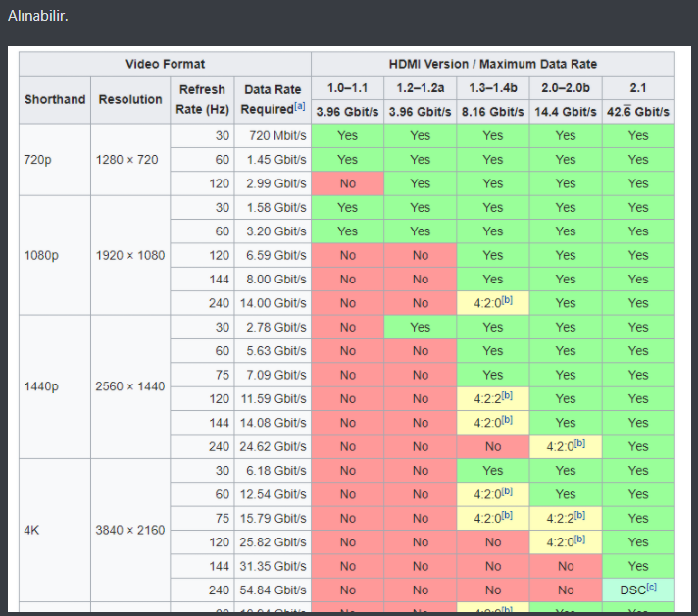
Task: Click the 6.59 Gbit/s data rate value
Action: [276, 255]
